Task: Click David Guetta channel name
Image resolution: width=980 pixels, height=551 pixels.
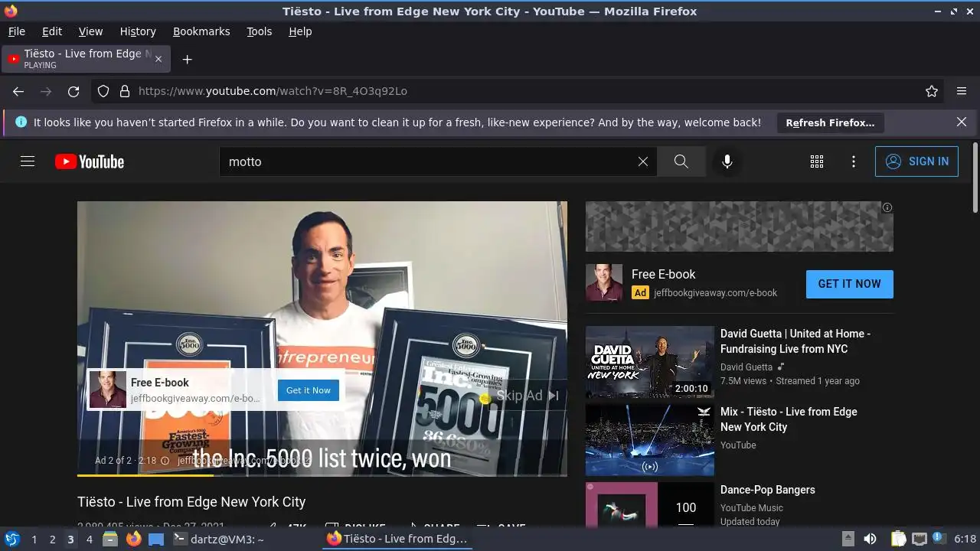Action: 746,367
